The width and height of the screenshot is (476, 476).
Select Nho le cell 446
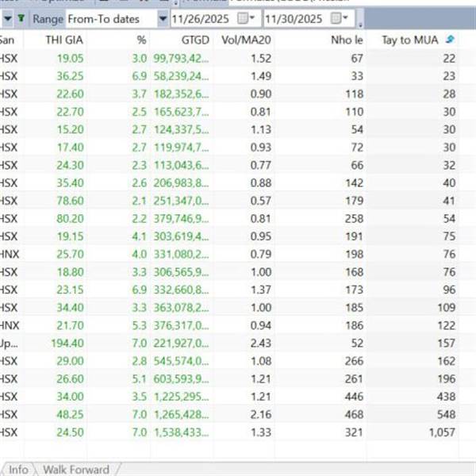point(355,397)
